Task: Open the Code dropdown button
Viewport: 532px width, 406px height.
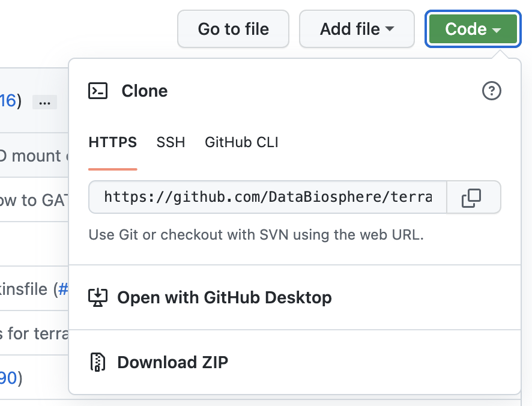Action: pyautogui.click(x=473, y=29)
